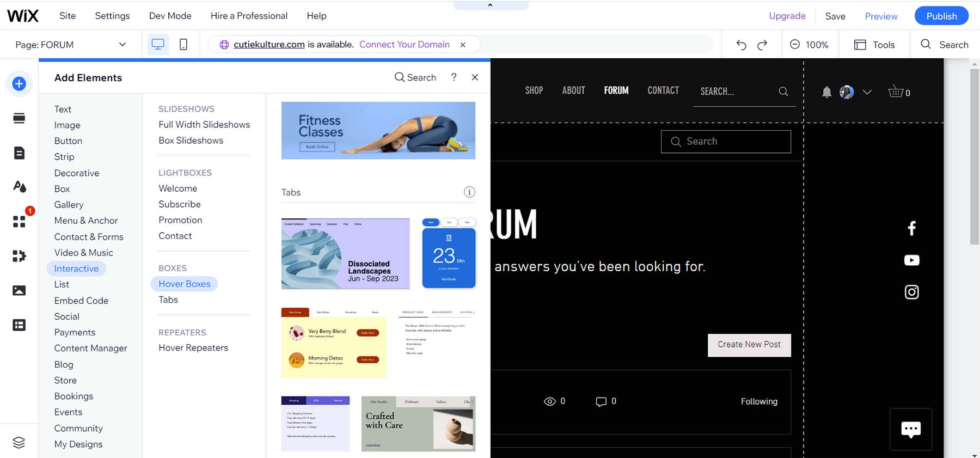
Task: Click Create New Post button
Action: tap(749, 345)
